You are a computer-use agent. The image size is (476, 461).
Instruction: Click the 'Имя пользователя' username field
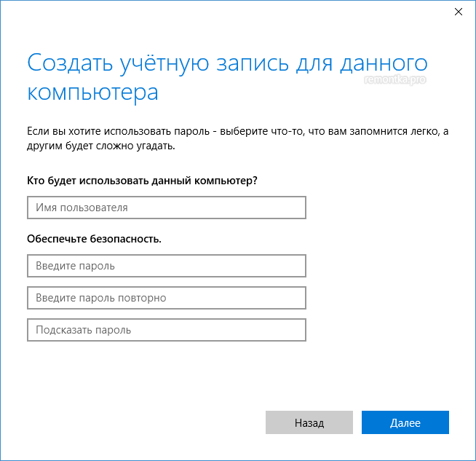(x=166, y=208)
